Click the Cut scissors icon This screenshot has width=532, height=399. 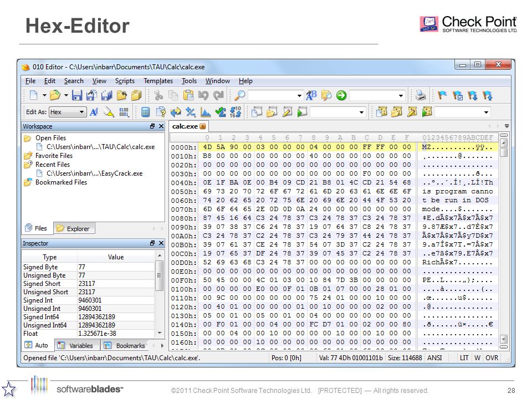(158, 95)
